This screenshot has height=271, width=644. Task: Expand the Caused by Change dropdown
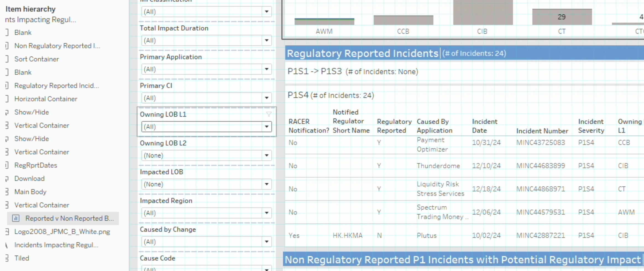tap(206, 242)
